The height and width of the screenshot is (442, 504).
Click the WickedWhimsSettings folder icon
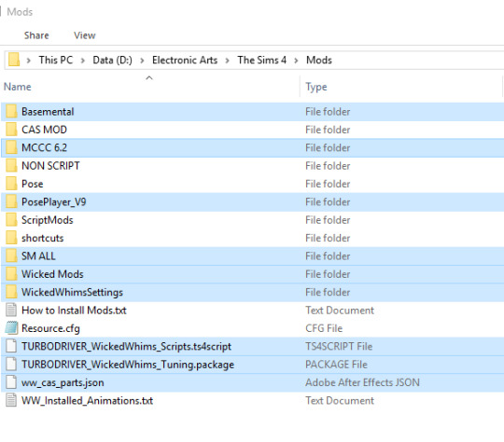tap(11, 292)
